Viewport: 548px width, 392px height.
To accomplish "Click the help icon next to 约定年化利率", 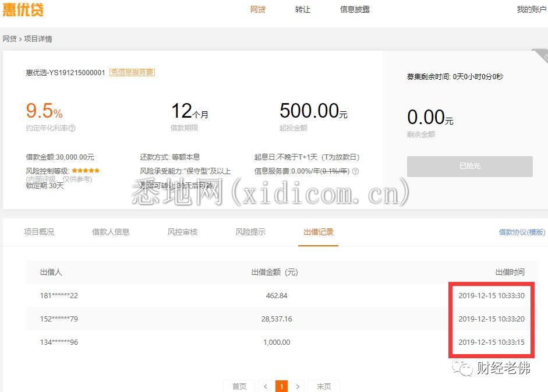I will [72, 128].
